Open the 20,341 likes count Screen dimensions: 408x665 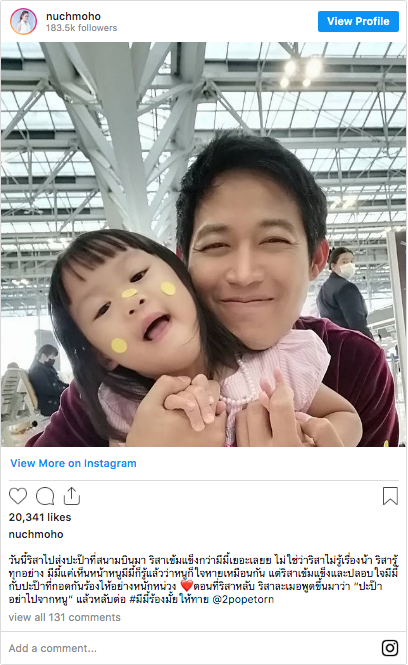click(40, 517)
